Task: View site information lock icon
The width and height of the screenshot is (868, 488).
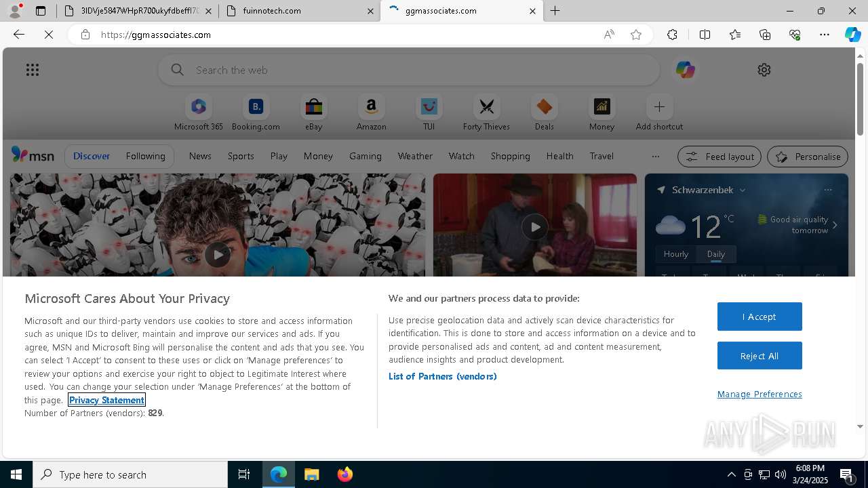Action: [85, 35]
